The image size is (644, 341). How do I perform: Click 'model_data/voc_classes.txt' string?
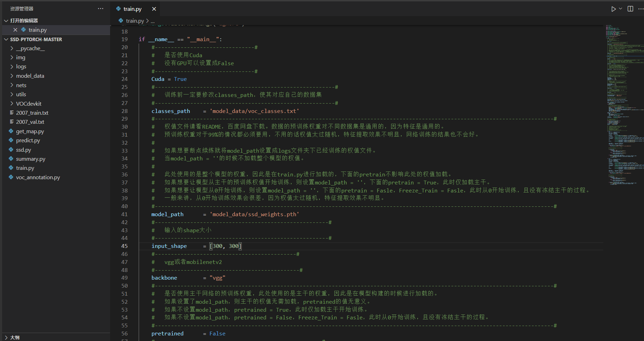(x=254, y=111)
